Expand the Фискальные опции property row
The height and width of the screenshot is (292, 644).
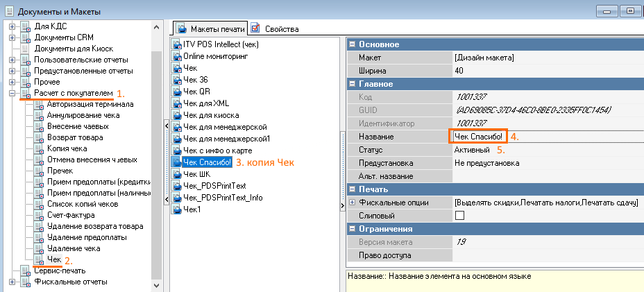click(x=353, y=203)
